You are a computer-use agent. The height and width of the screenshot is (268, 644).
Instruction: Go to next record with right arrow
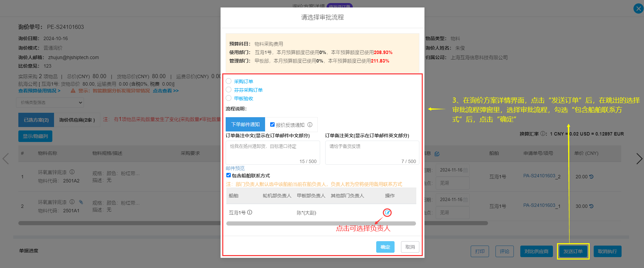click(x=639, y=159)
